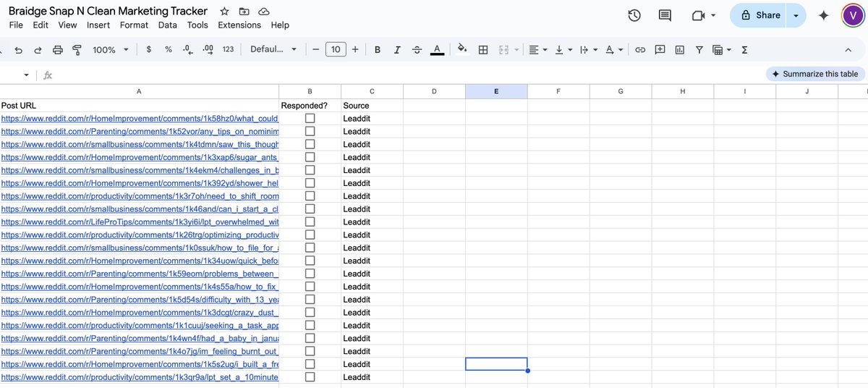Open the zoom level dropdown
This screenshot has width=868, height=388.
(111, 50)
